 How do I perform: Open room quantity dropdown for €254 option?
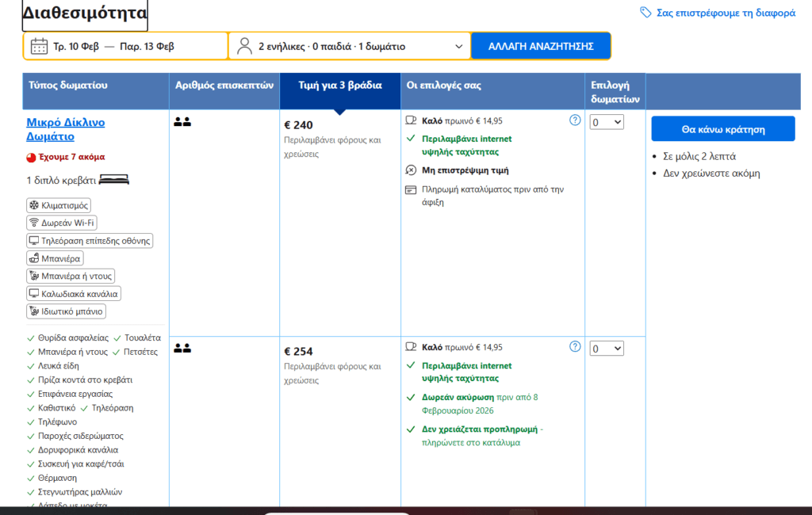[x=607, y=349]
